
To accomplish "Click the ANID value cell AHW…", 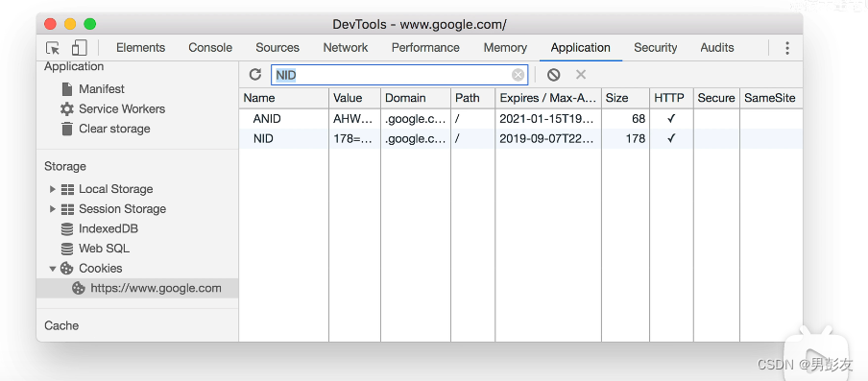I will pyautogui.click(x=355, y=119).
